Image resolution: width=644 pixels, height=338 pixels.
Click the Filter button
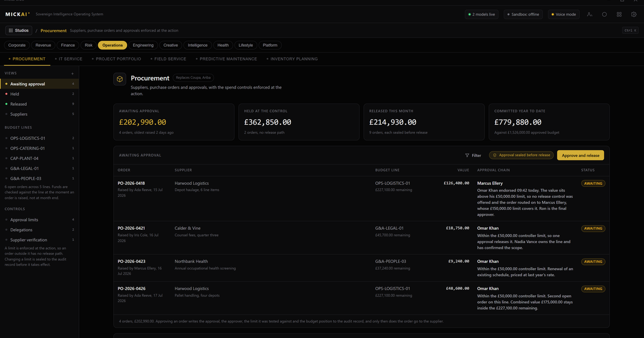tap(473, 155)
